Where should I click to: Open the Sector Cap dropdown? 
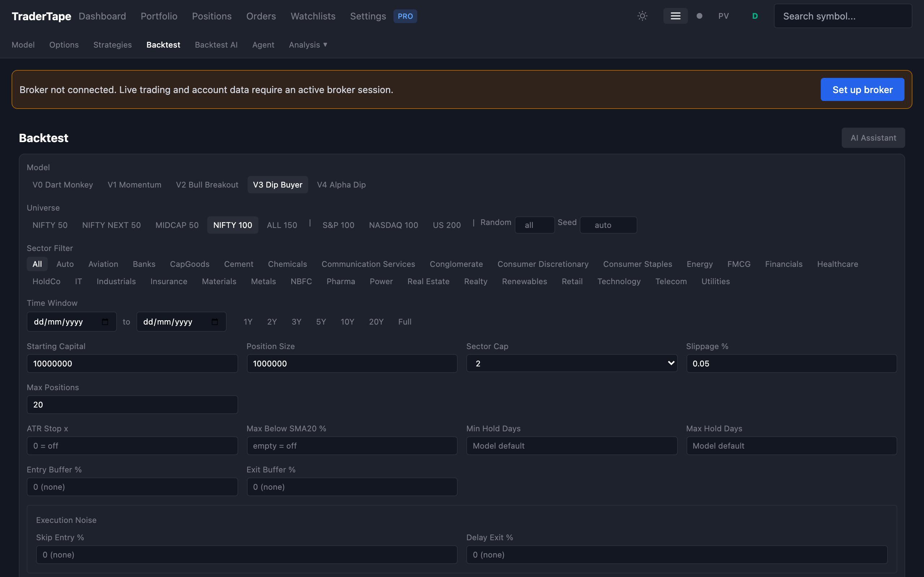click(x=571, y=363)
